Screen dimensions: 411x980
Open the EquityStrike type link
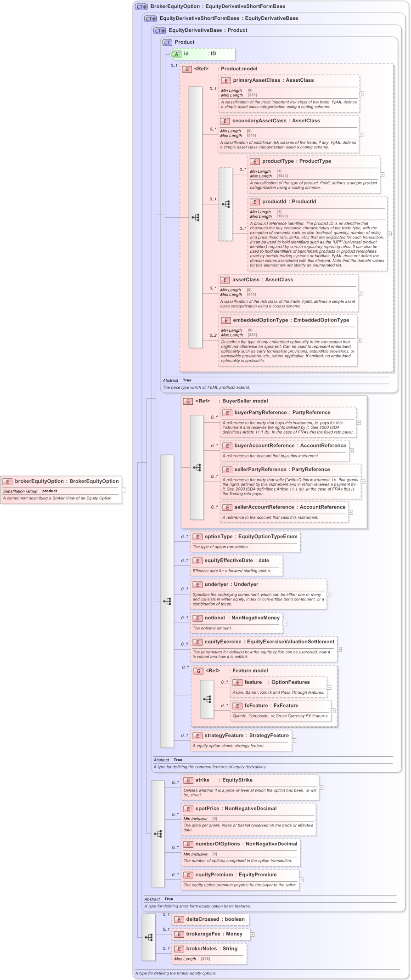coord(237,780)
